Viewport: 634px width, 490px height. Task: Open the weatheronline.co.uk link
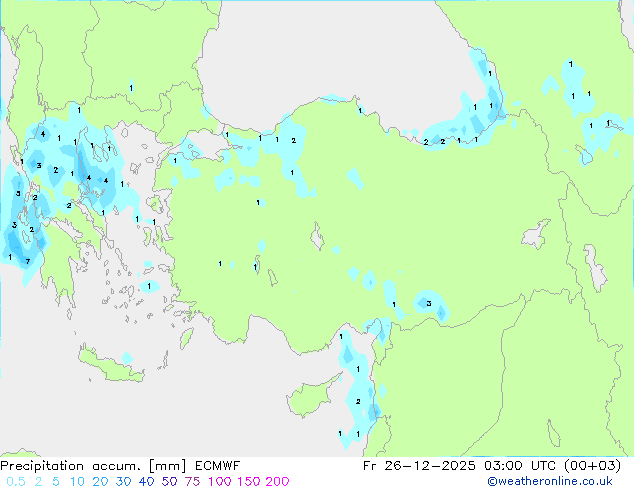(x=550, y=481)
